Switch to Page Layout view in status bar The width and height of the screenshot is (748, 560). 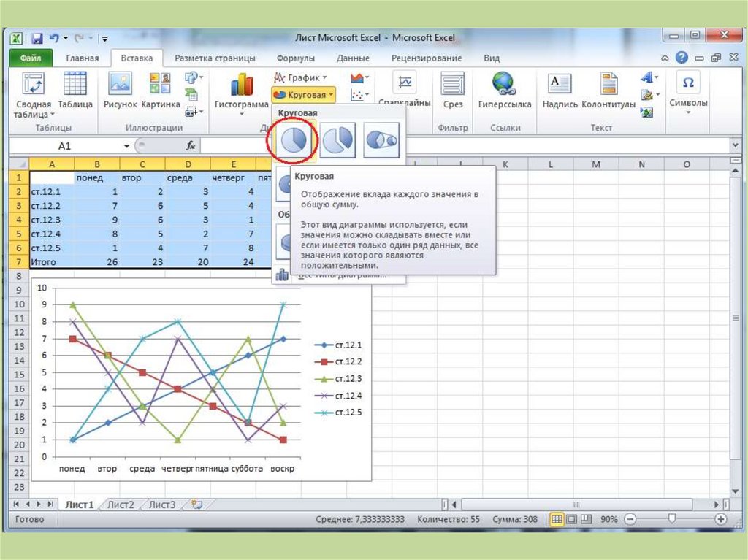tap(571, 519)
